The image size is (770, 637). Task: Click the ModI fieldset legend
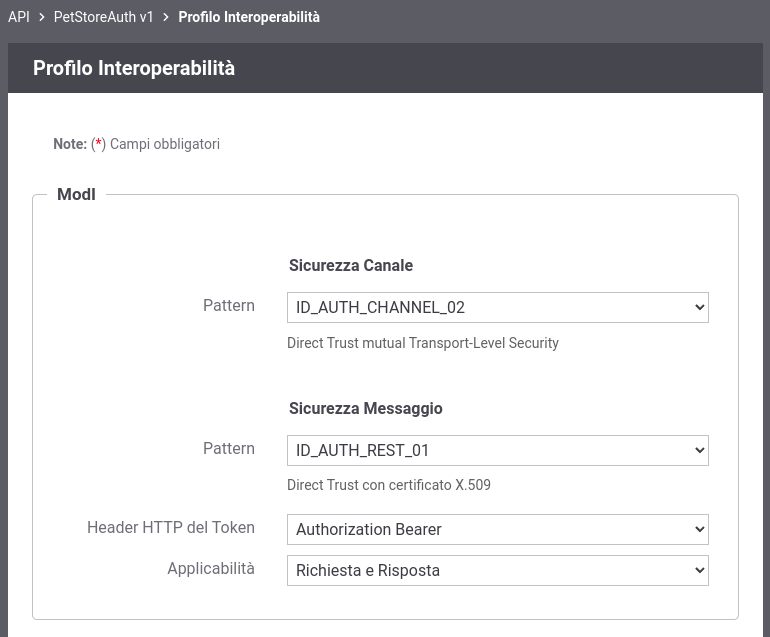pyautogui.click(x=76, y=194)
